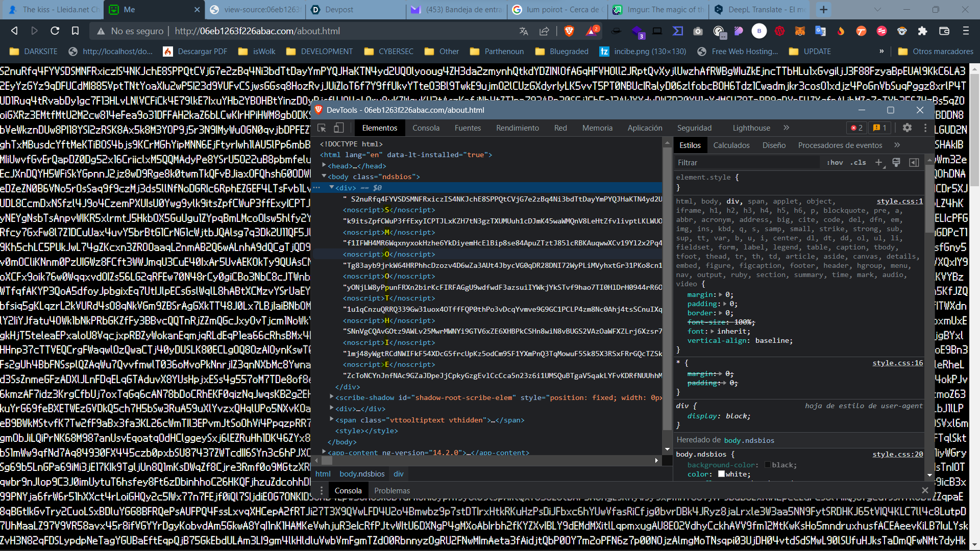Click the warnings counter badge

click(880, 128)
